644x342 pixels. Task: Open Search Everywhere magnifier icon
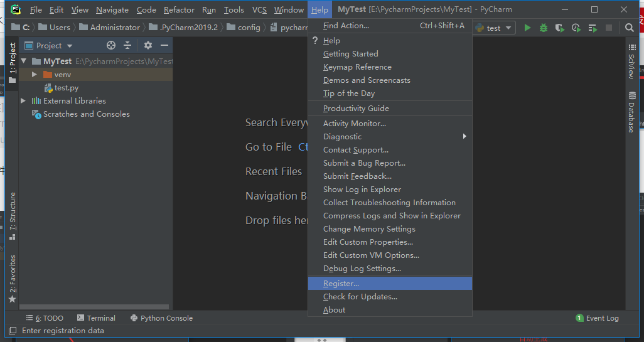click(629, 28)
